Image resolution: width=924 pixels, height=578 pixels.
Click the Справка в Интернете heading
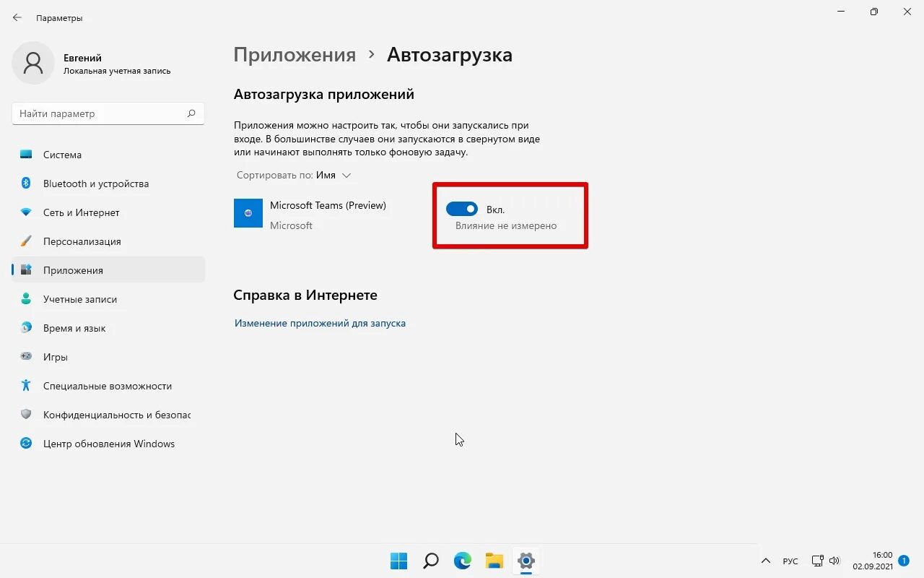pyautogui.click(x=305, y=295)
